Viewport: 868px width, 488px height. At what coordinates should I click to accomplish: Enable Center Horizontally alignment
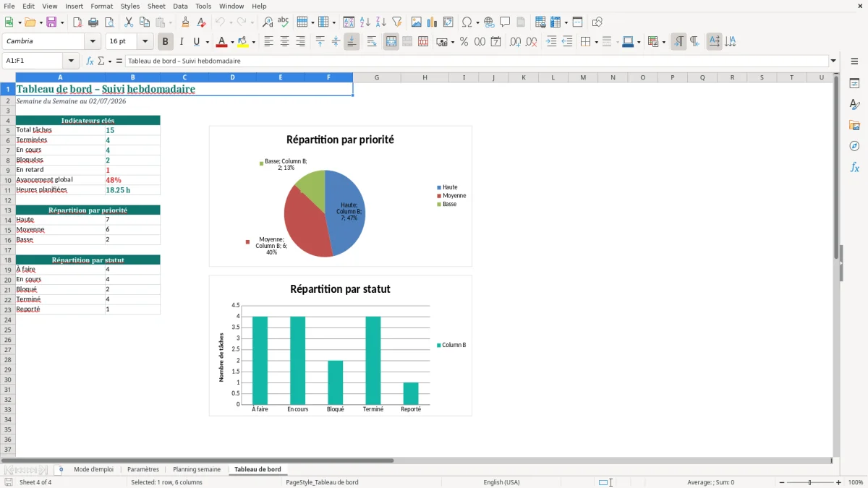click(x=284, y=42)
